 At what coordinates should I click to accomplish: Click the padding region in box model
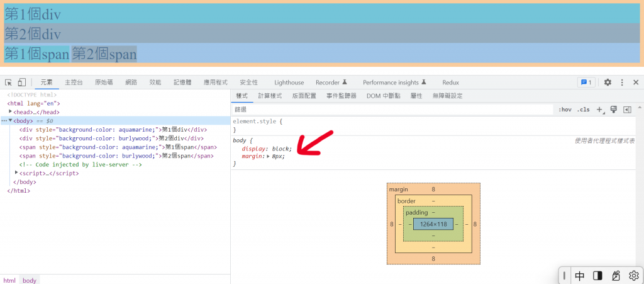point(417,212)
